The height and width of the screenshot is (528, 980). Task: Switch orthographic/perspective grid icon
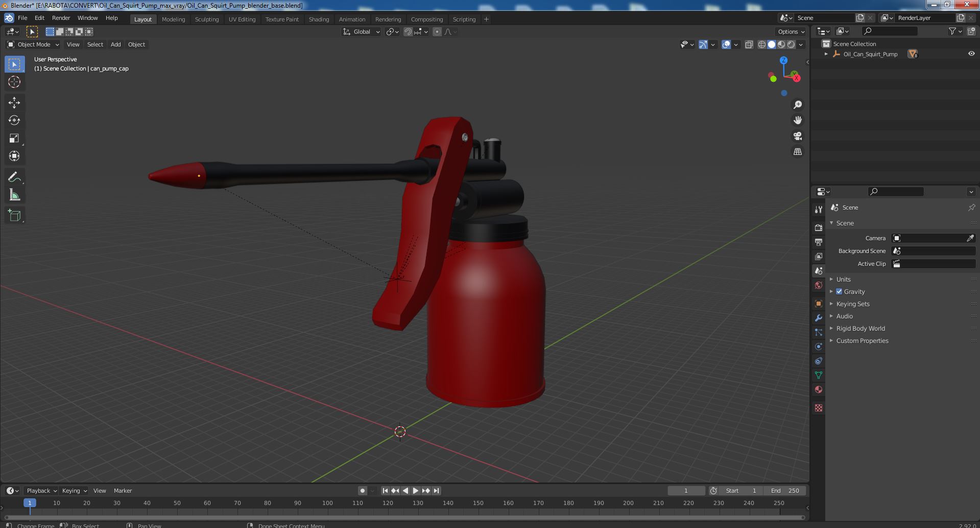(797, 152)
